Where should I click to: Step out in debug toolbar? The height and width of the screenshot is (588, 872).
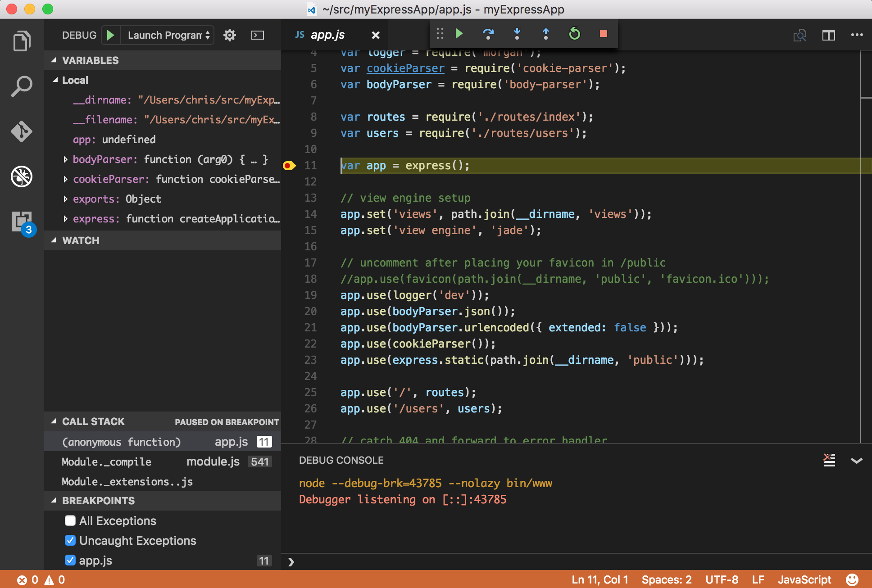[x=545, y=33]
